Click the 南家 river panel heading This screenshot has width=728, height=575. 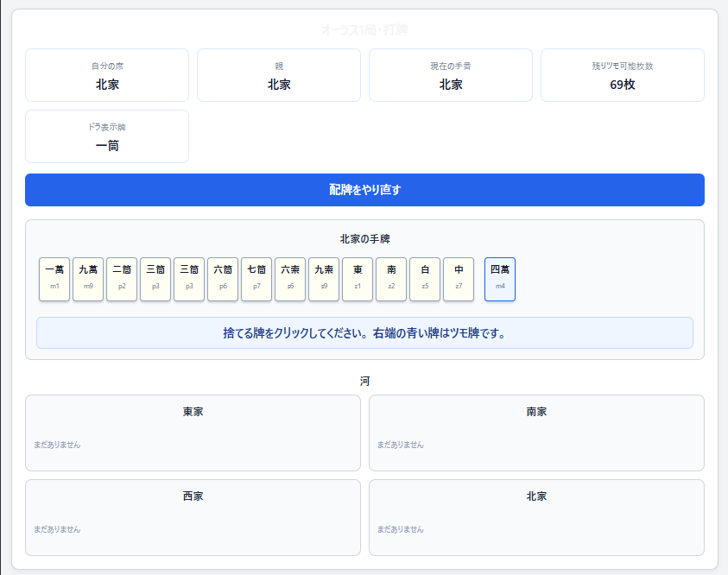coord(536,412)
